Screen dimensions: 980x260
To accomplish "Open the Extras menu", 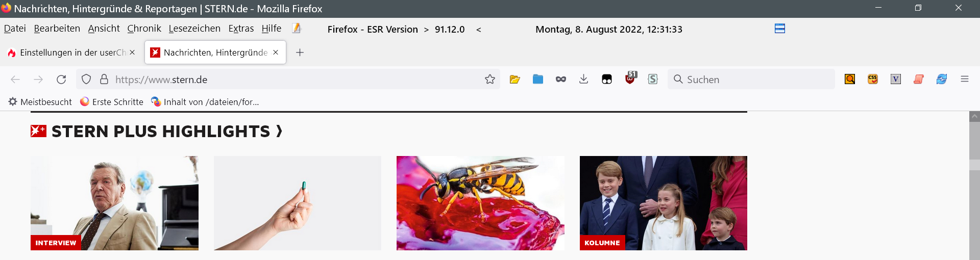I will [x=241, y=29].
